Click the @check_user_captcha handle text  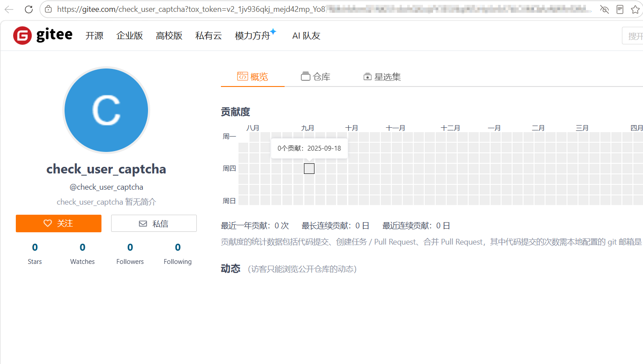[x=106, y=187]
